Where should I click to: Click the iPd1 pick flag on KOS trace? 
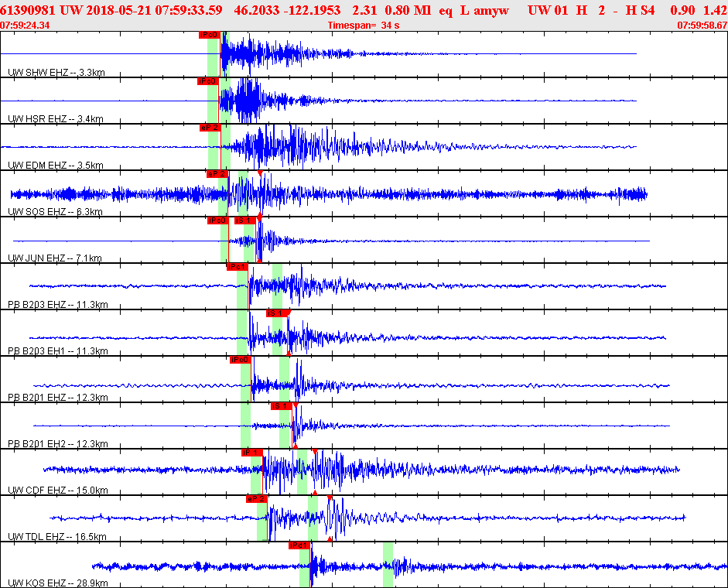click(299, 545)
